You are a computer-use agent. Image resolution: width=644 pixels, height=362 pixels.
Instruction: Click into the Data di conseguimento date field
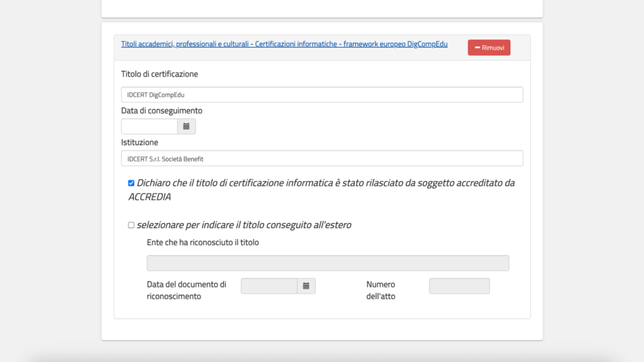(x=150, y=126)
